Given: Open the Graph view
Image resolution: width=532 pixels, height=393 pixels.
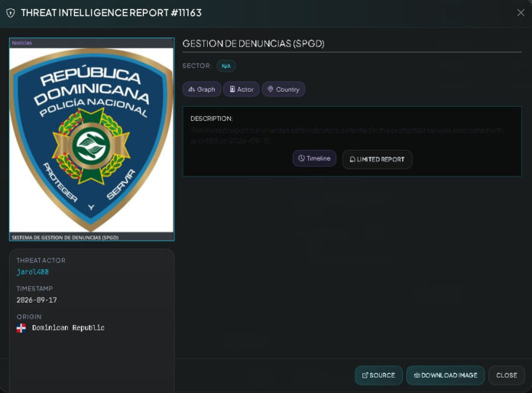Looking at the screenshot, I should tap(202, 89).
